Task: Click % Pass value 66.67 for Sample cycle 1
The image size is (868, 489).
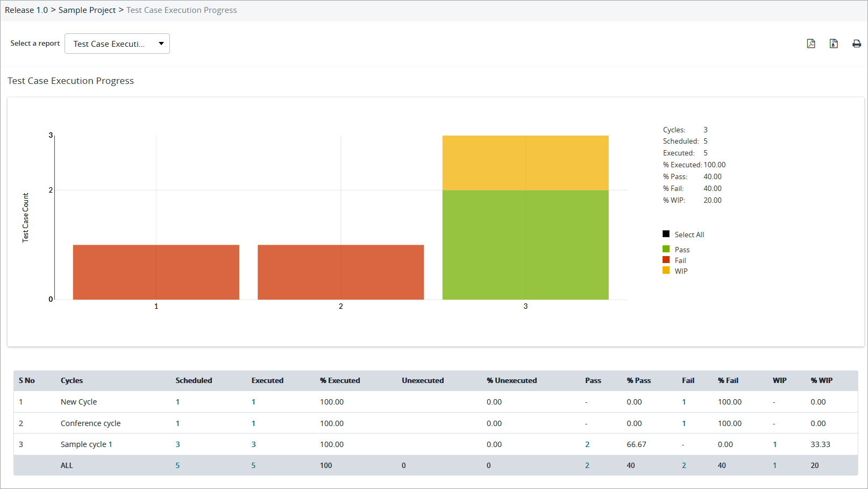Action: click(x=636, y=444)
